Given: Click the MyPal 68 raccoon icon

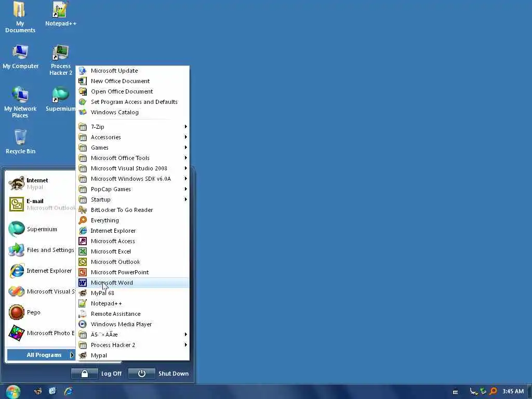Looking at the screenshot, I should coord(83,293).
